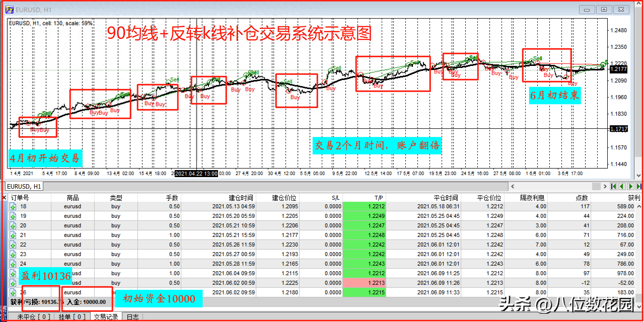Screen dimensions: 644x322
Task: Jump to first chart tab with skip-back arrow
Action: (x=614, y=186)
